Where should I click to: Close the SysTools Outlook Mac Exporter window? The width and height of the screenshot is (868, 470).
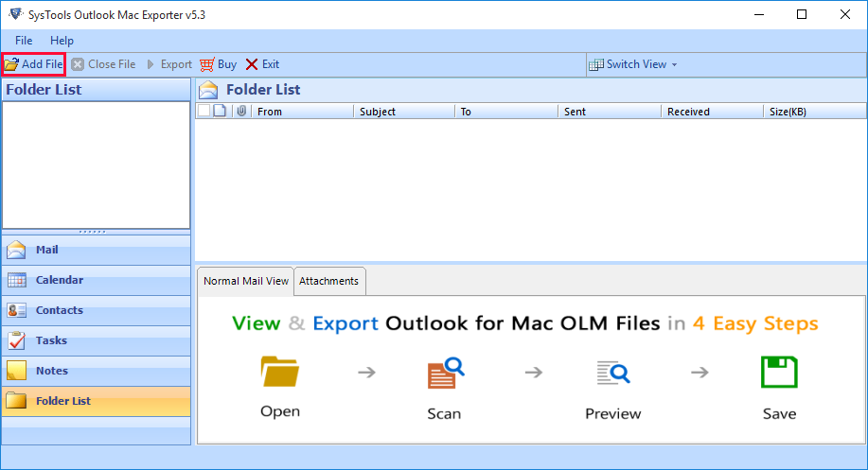pos(844,14)
